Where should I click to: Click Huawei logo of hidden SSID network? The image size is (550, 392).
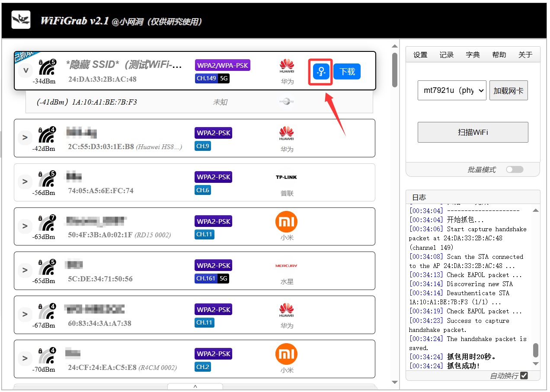click(287, 66)
